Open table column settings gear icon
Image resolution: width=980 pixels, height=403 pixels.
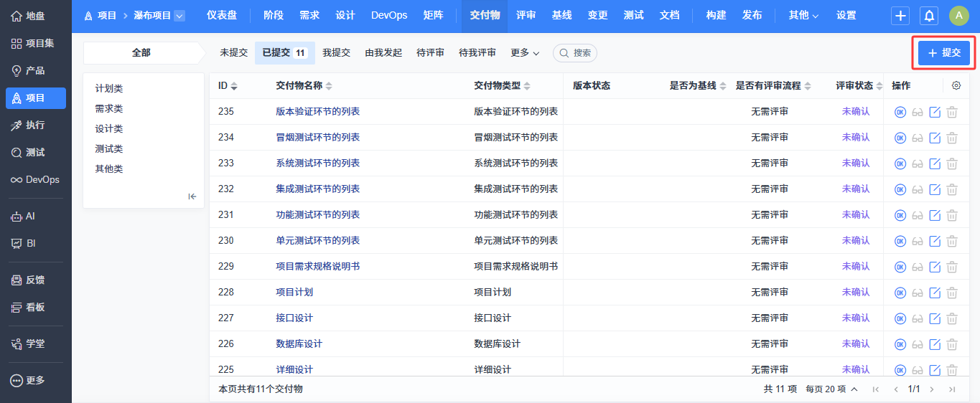[956, 86]
